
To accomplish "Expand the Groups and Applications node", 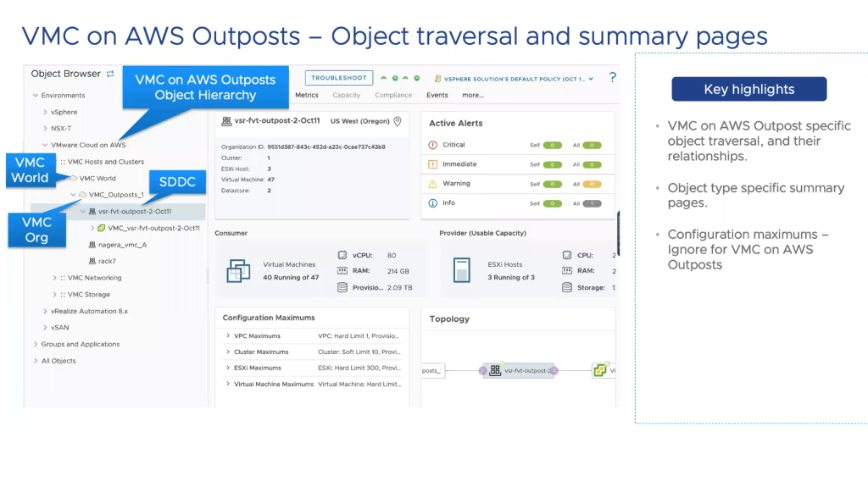I will 36,344.
